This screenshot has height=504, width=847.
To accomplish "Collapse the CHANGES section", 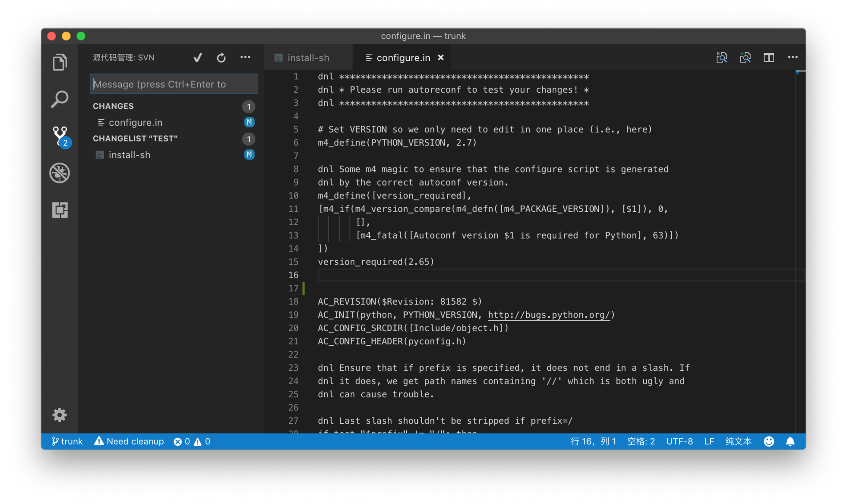I will (x=113, y=106).
